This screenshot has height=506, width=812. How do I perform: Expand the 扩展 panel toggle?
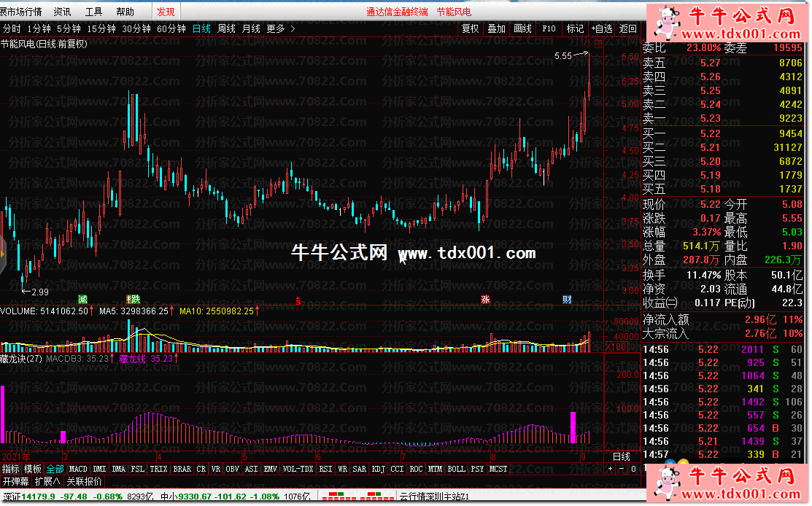pos(47,482)
